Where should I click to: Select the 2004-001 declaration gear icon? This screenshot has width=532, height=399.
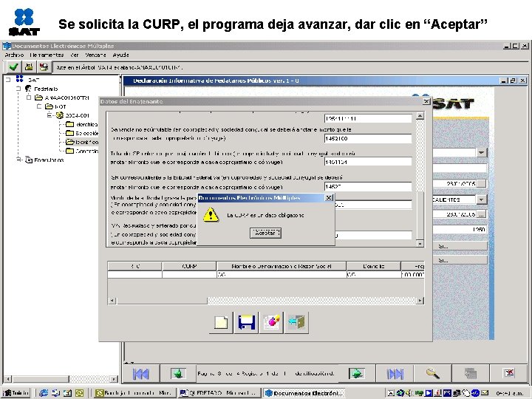click(x=60, y=115)
